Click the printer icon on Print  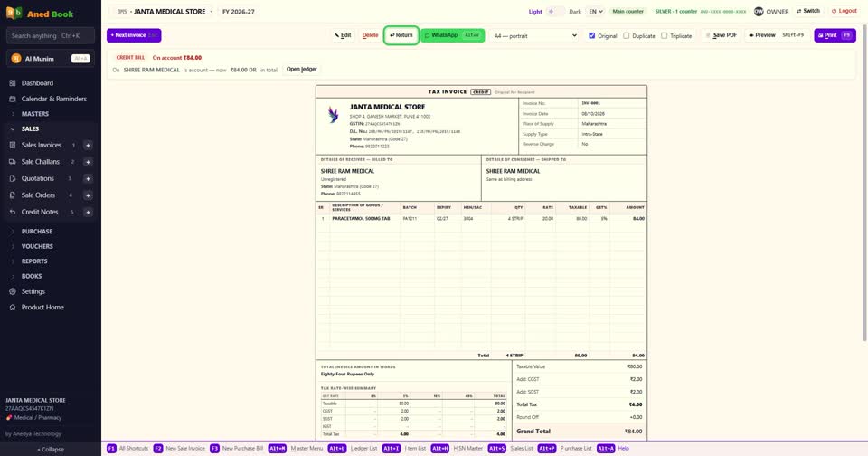point(821,35)
